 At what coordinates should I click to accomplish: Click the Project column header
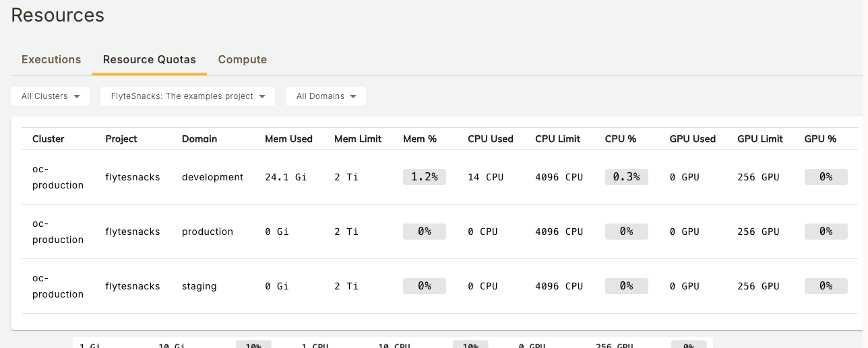[x=121, y=139]
